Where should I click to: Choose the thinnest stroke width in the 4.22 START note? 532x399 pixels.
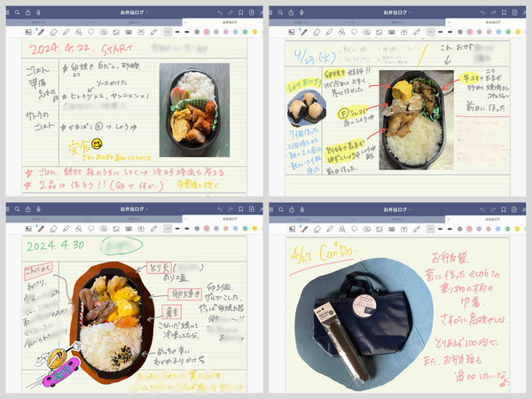[x=168, y=32]
